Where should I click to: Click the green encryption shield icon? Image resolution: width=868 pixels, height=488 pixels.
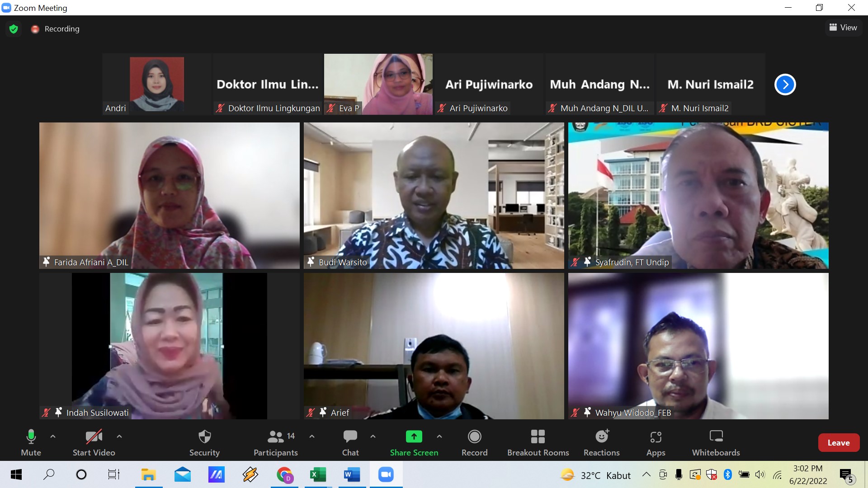pyautogui.click(x=14, y=29)
